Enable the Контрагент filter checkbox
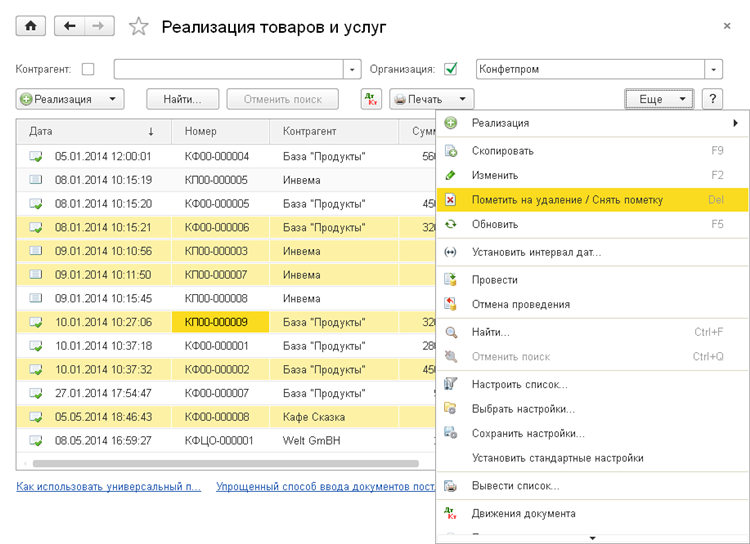The image size is (750, 544). 88,69
